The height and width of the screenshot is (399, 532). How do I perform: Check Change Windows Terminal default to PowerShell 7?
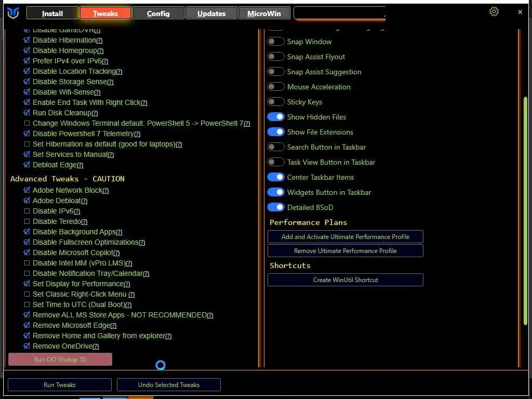[x=27, y=123]
